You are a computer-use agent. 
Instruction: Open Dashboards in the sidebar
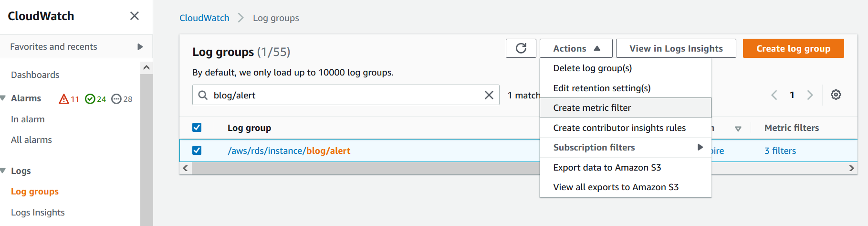click(x=35, y=75)
